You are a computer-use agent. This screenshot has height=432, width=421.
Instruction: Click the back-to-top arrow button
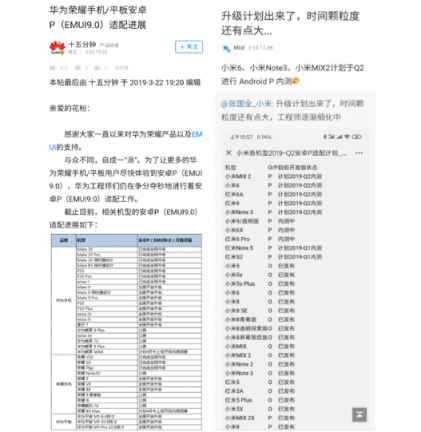click(359, 414)
